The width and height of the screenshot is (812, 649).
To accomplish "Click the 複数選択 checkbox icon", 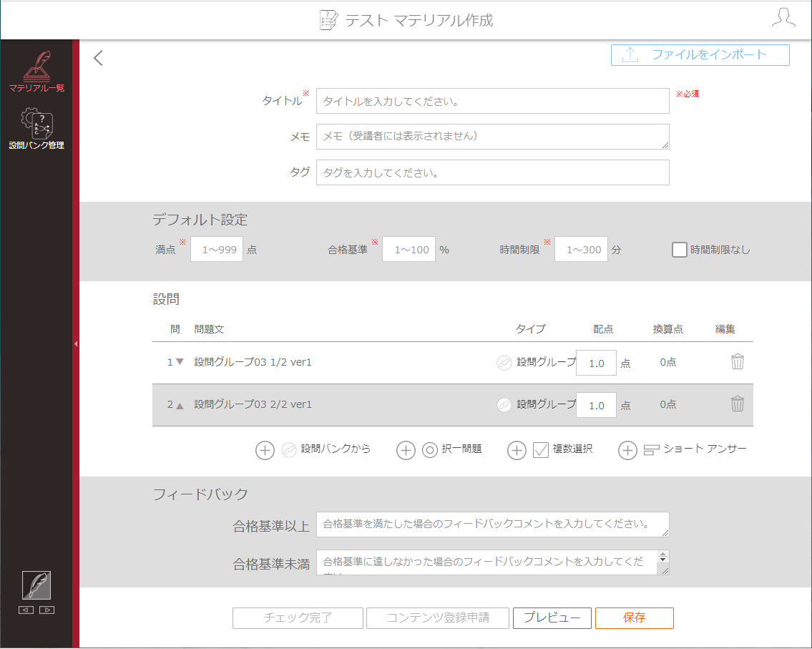I will (541, 450).
